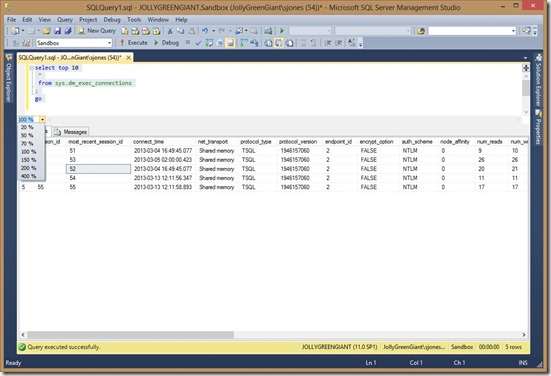Open the Object Explorer side panel
The width and height of the screenshot is (551, 376).
pos(9,78)
